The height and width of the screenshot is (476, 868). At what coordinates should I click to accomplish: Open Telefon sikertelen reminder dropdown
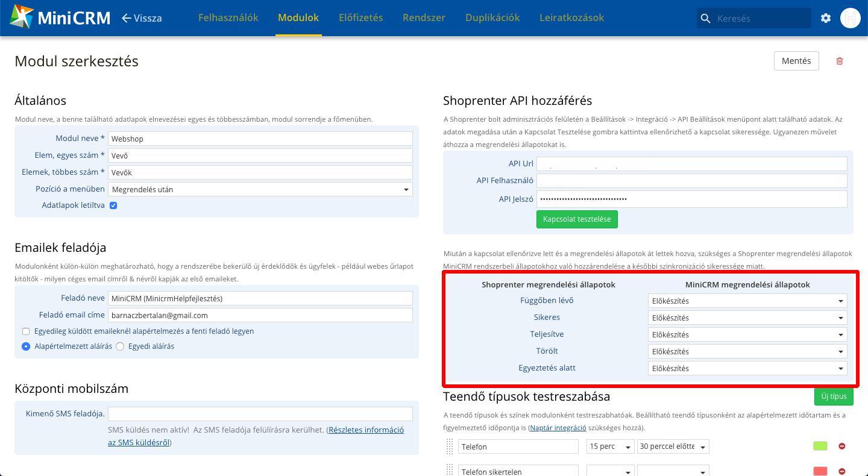click(x=673, y=471)
